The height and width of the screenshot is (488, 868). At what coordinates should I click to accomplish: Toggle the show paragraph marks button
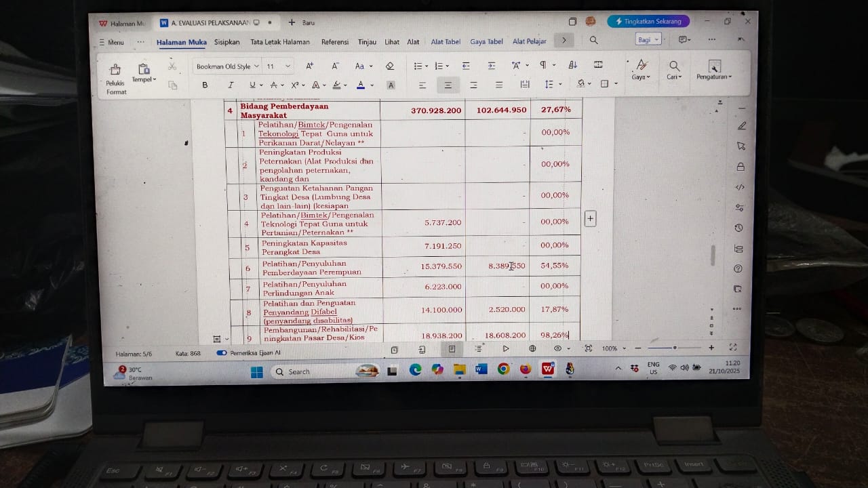542,66
